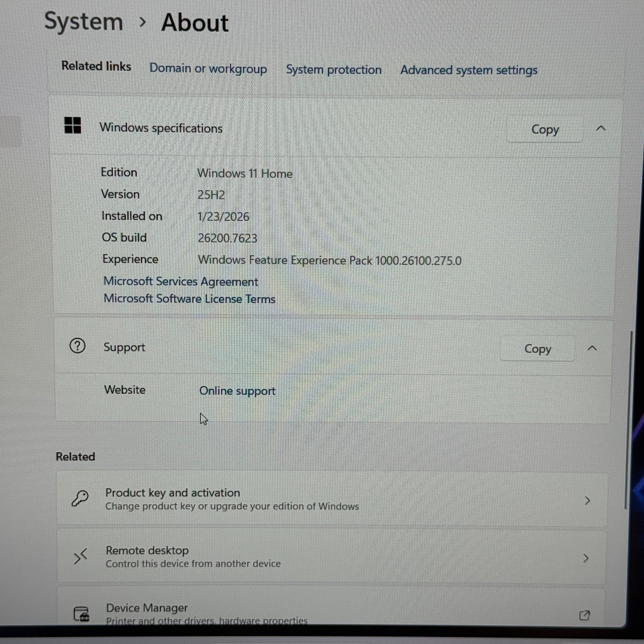Screen dimensions: 644x644
Task: Collapse the Windows specifications section
Action: click(601, 128)
